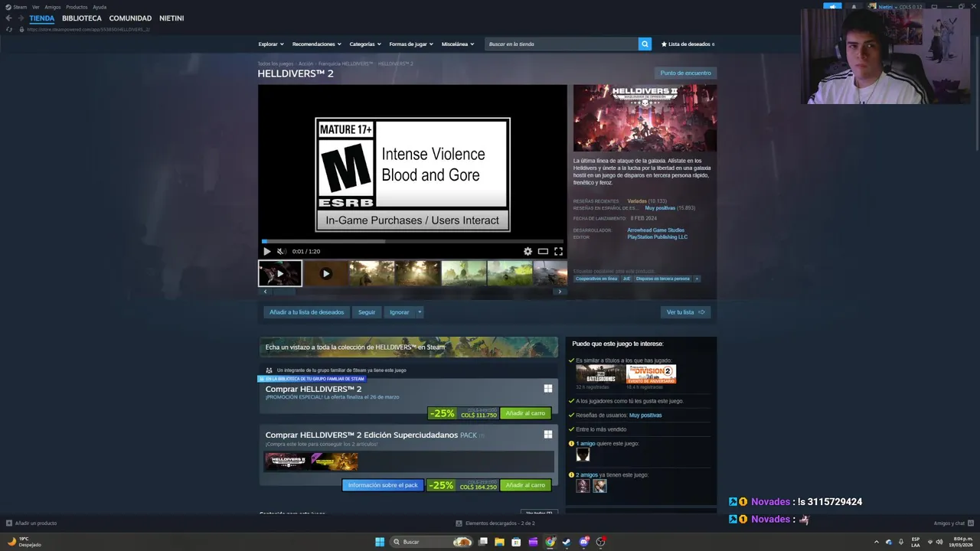This screenshot has width=980, height=551.
Task: Click the JcE tag
Action: [x=626, y=279]
